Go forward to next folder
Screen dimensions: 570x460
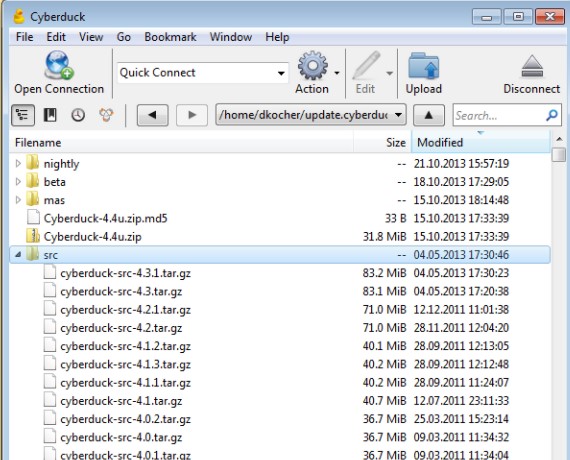coord(192,115)
